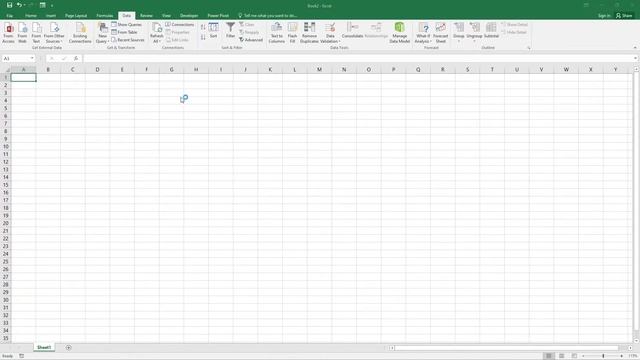This screenshot has width=640, height=360.
Task: Click the zoom slider handle
Action: pos(603,356)
